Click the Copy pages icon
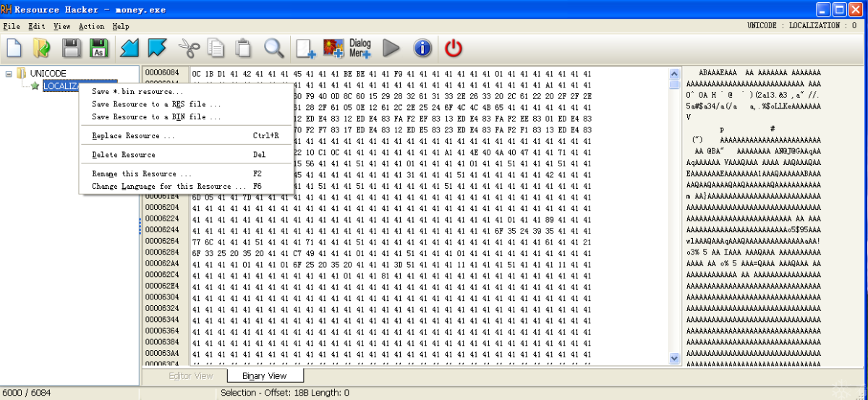This screenshot has width=868, height=400. [x=216, y=48]
